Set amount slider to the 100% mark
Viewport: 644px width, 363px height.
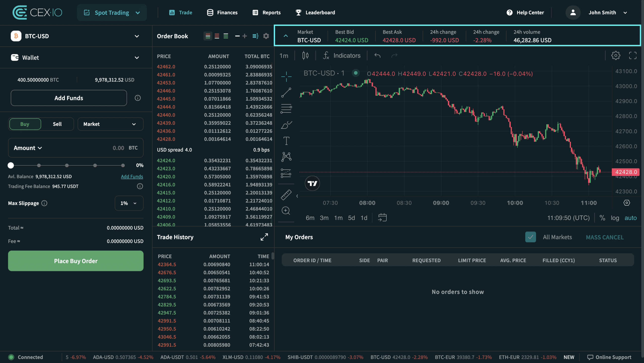(123, 165)
